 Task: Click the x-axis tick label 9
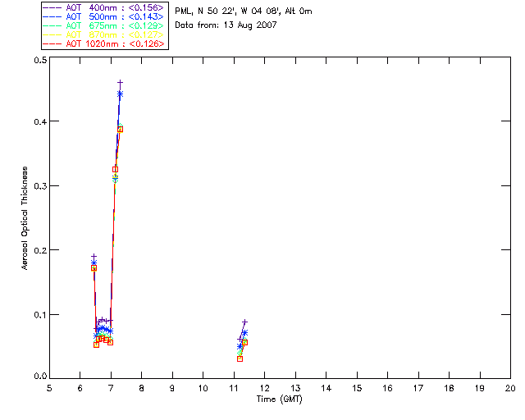coord(172,389)
